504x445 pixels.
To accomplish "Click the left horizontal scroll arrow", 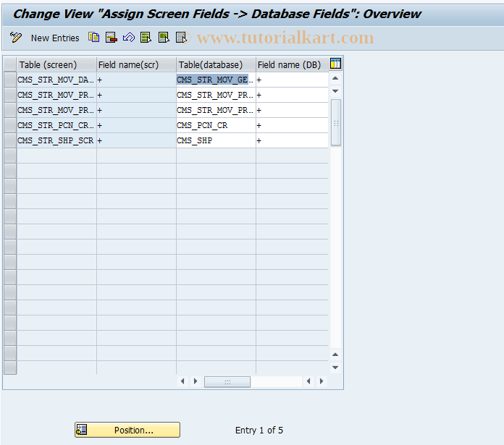I will pos(182,381).
